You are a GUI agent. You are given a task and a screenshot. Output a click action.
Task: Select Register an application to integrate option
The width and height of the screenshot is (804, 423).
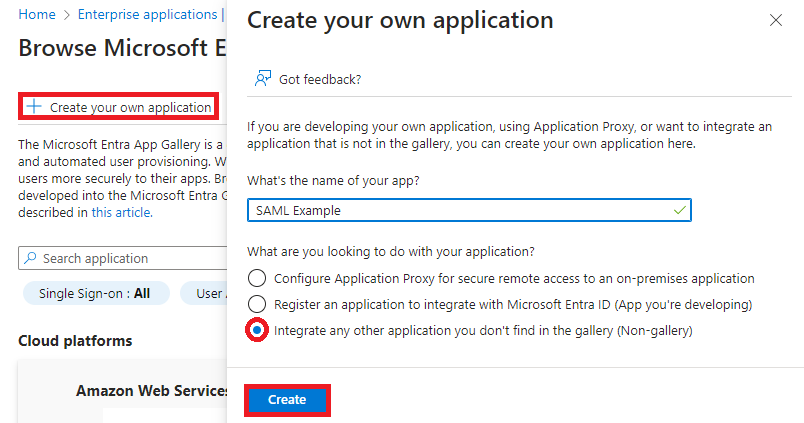point(257,305)
